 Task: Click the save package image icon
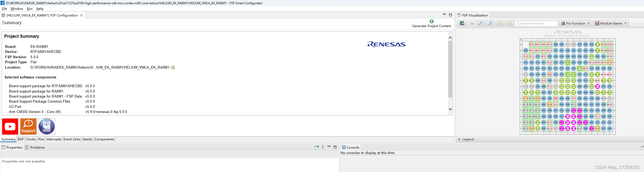click(462, 23)
